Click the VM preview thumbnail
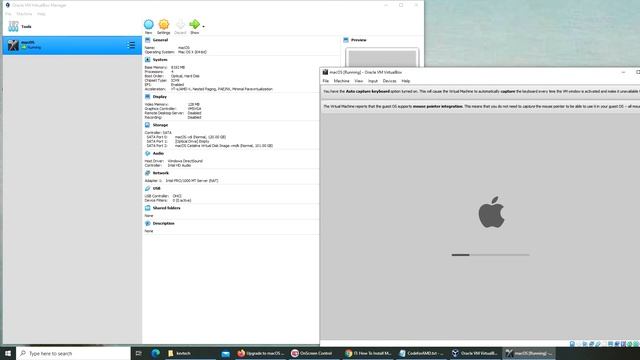This screenshot has width=640, height=360. click(x=382, y=58)
